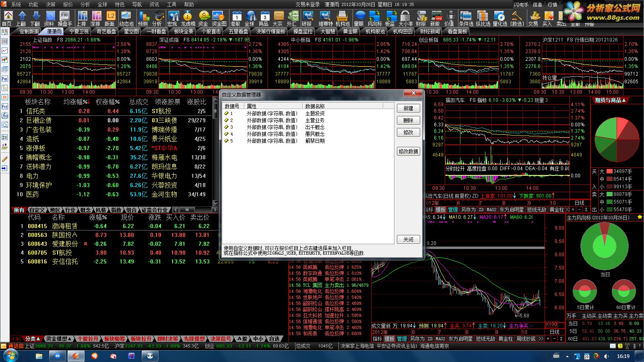Open the 龙虎榜 medal icon
Viewport: 644px width, 362px height.
click(188, 19)
